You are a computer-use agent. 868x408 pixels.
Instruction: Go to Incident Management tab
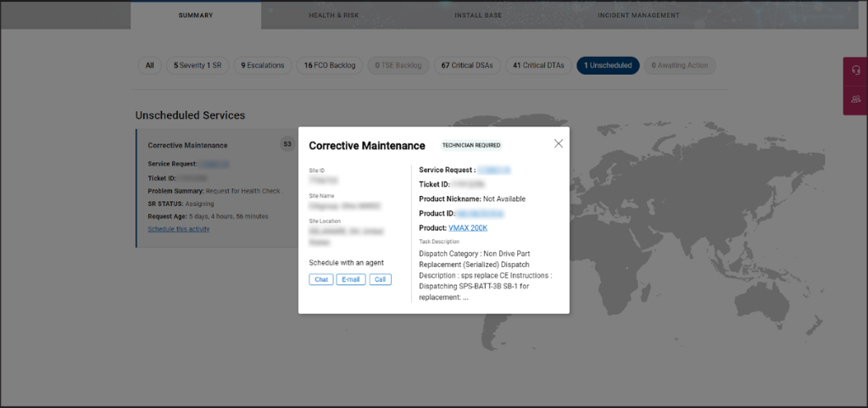[x=638, y=15]
